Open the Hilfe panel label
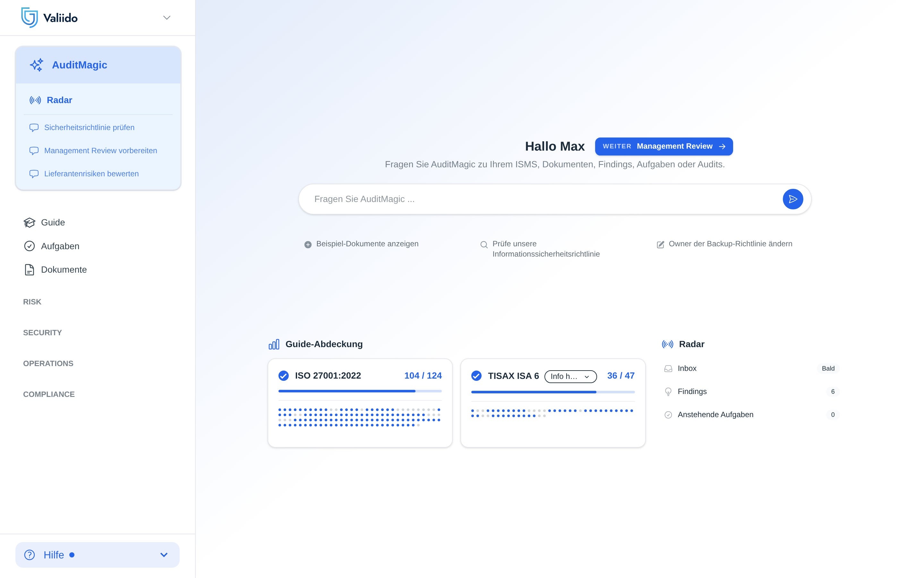Image resolution: width=924 pixels, height=578 pixels. 54,555
